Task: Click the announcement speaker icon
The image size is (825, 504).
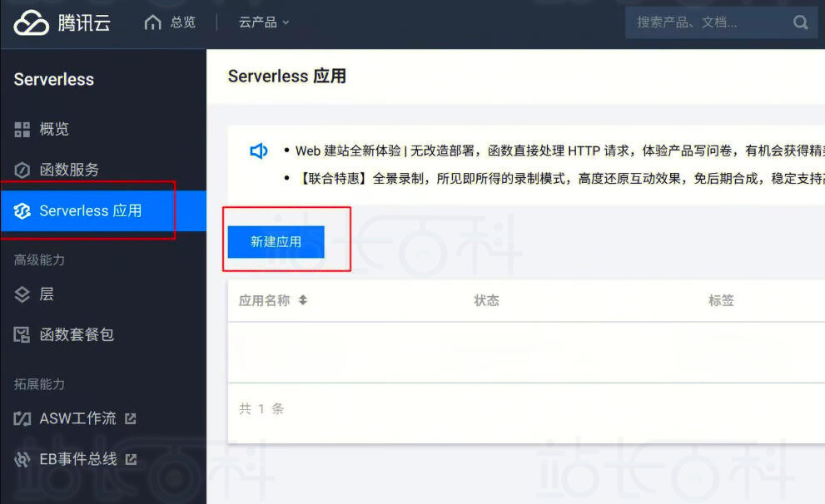Action: [x=258, y=151]
